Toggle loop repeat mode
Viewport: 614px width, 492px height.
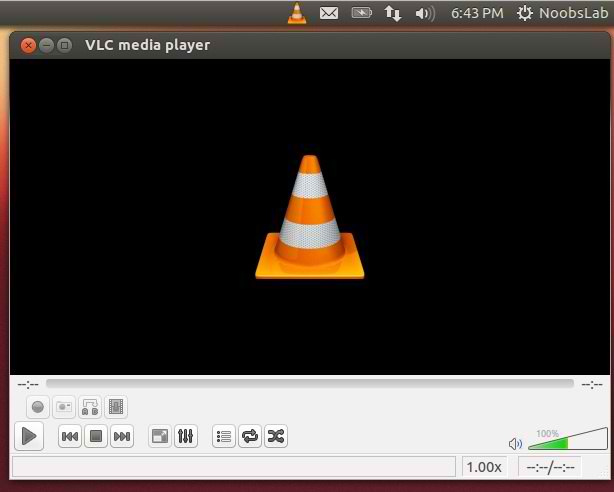pos(250,436)
